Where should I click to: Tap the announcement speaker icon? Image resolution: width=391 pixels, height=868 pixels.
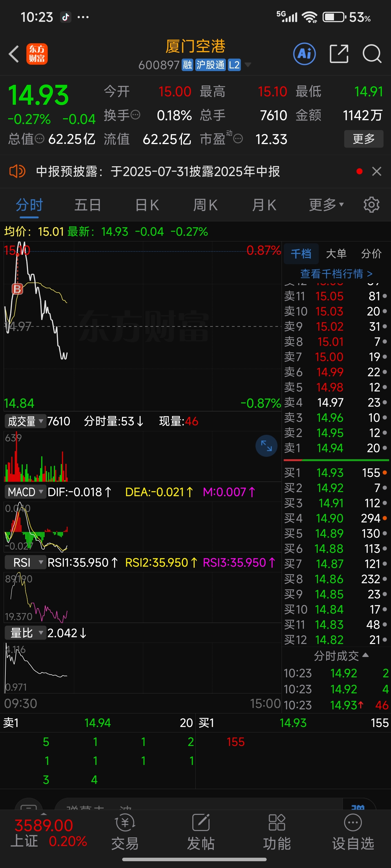pyautogui.click(x=17, y=171)
